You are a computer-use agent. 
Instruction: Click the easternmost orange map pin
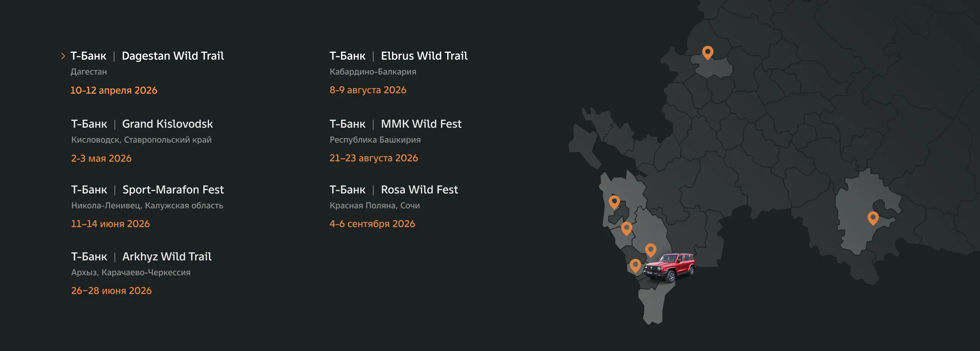click(873, 218)
